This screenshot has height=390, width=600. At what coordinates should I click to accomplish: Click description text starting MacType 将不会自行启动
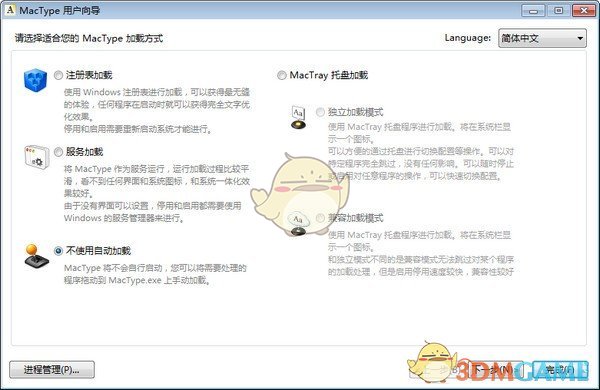tap(155, 274)
